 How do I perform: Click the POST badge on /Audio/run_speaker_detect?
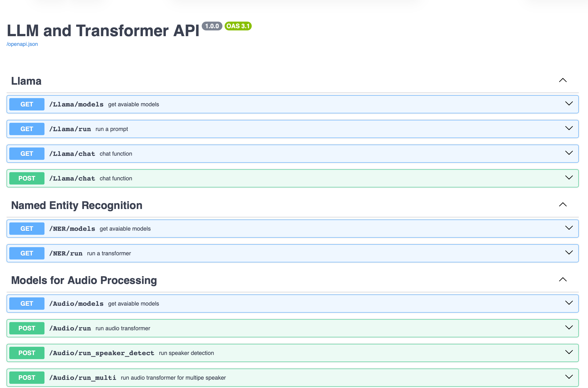click(26, 353)
